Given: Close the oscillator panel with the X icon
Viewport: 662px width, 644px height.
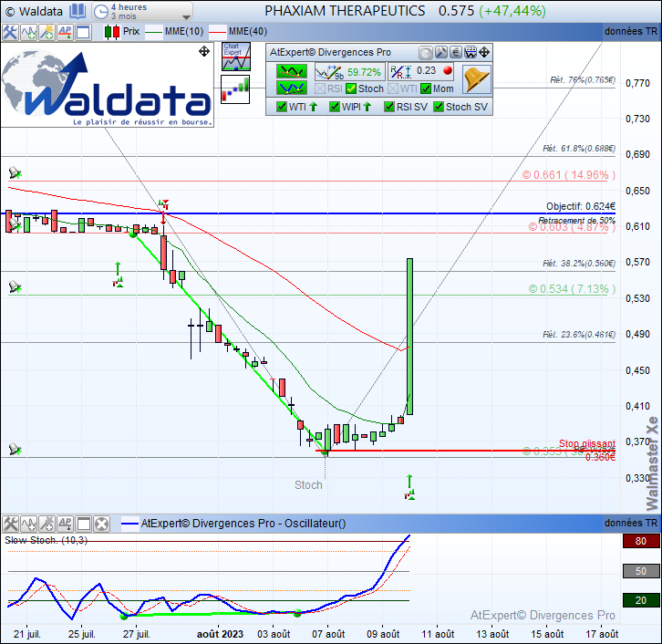Looking at the screenshot, I should pos(101,525).
